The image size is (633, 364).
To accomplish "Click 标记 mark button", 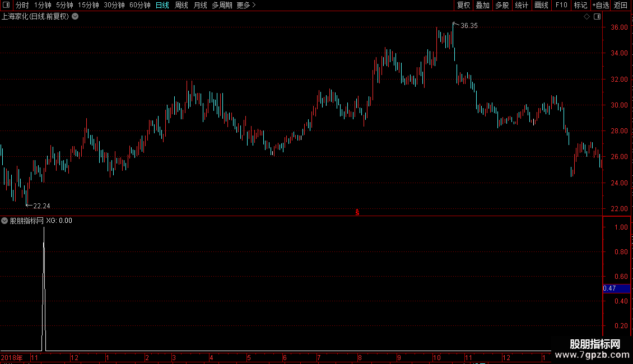I will tap(580, 5).
